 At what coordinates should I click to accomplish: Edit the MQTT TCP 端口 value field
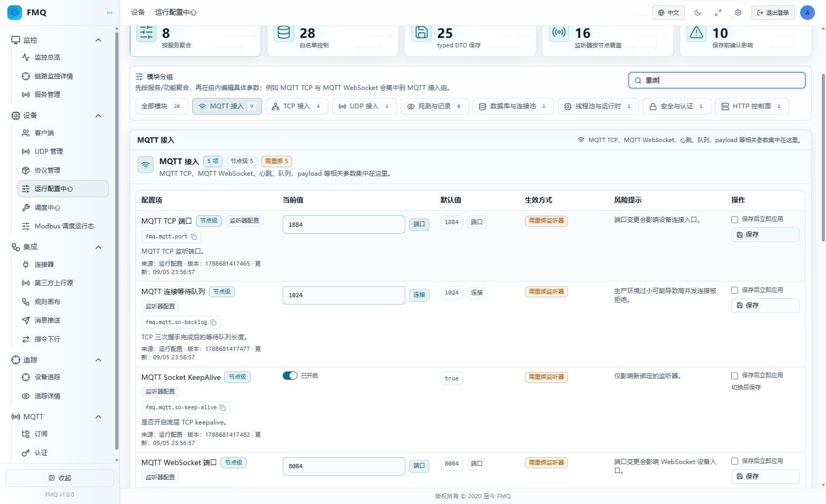click(344, 225)
